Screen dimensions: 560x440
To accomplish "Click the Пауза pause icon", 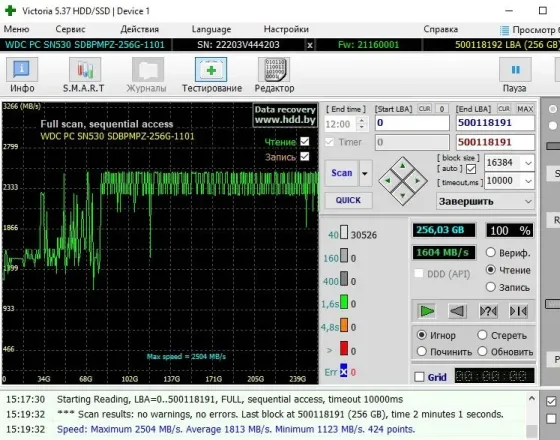I will click(515, 70).
